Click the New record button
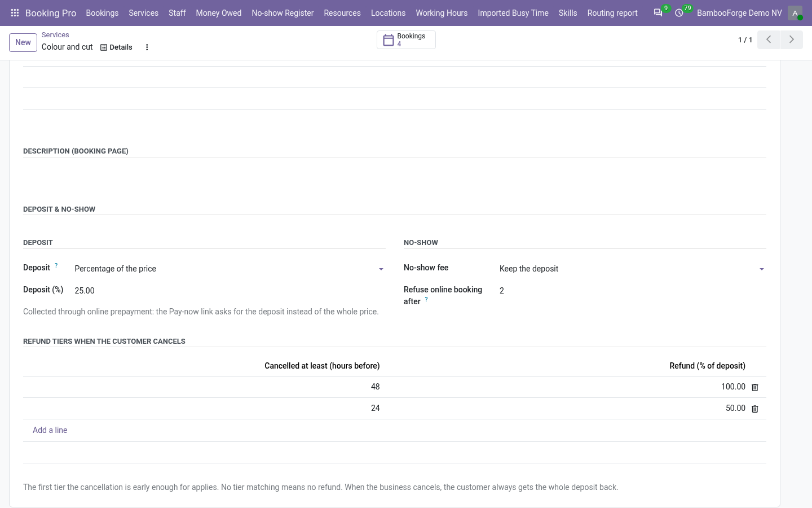Image resolution: width=812 pixels, height=508 pixels. click(x=23, y=42)
